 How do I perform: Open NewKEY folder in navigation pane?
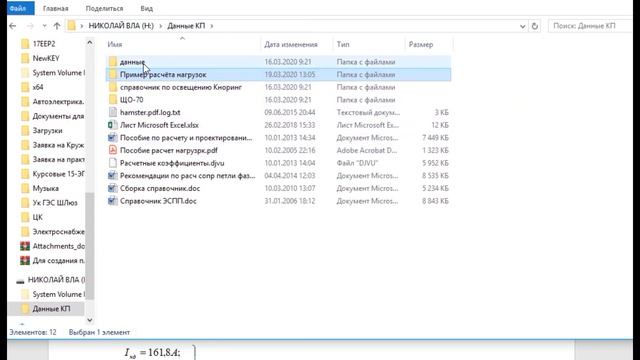pos(46,58)
